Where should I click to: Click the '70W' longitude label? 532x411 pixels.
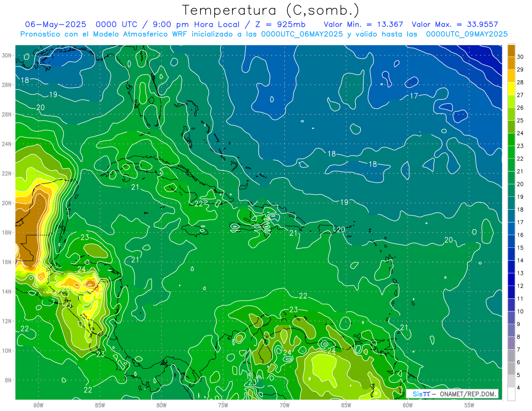pyautogui.click(x=285, y=405)
